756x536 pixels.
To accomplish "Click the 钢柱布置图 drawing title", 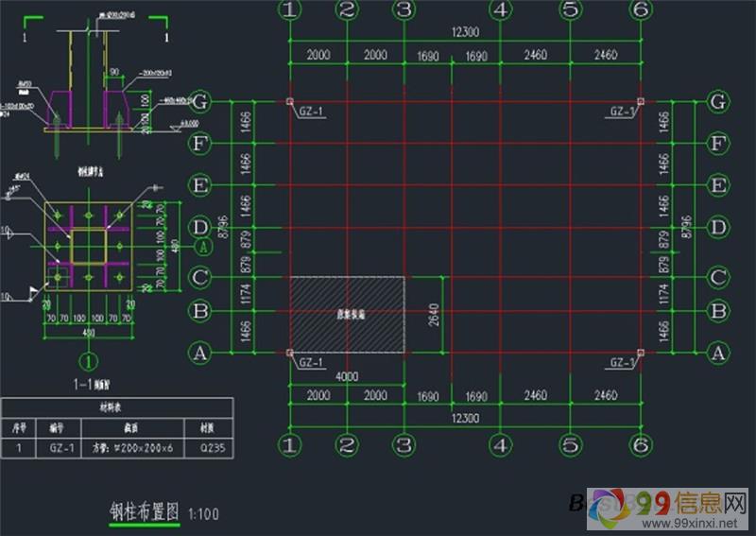I will click(145, 512).
